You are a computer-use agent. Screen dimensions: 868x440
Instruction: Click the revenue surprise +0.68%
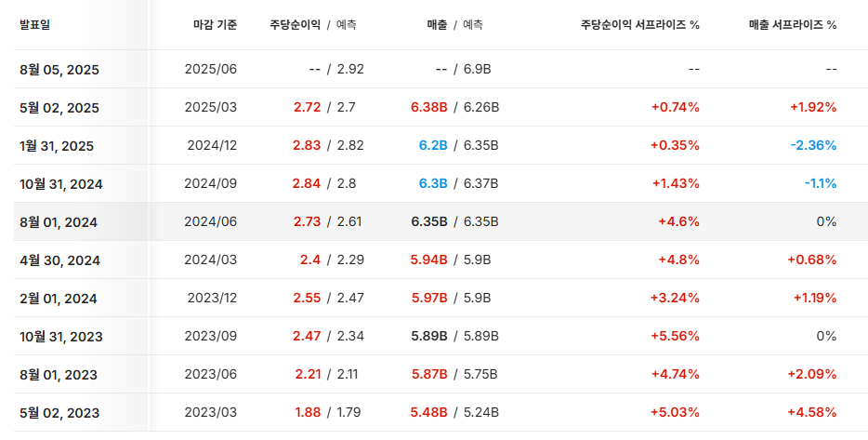point(812,260)
